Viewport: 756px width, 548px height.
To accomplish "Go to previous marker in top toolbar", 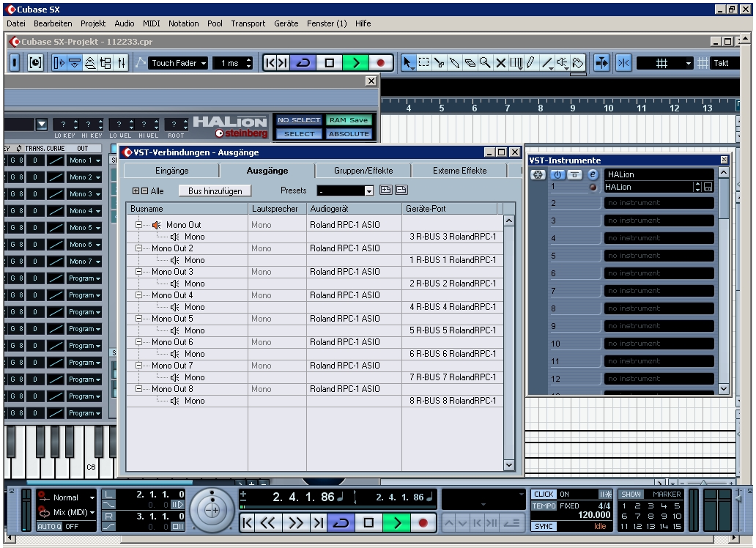I will click(270, 63).
